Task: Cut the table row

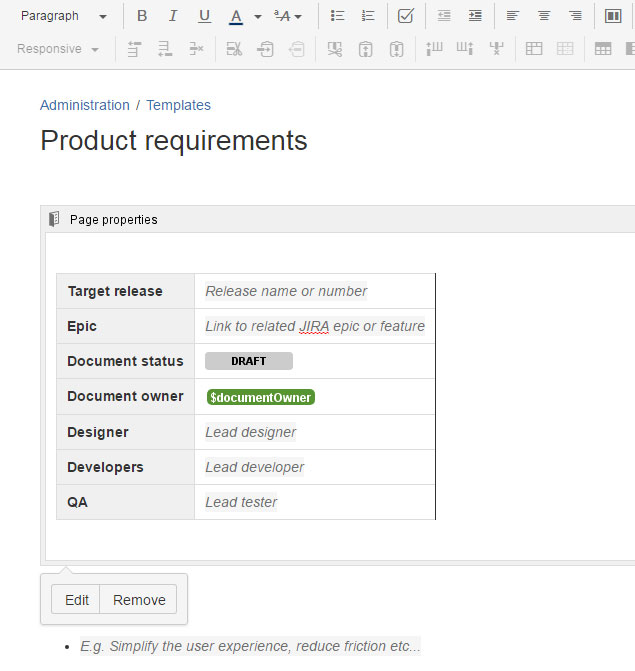Action: (x=234, y=49)
